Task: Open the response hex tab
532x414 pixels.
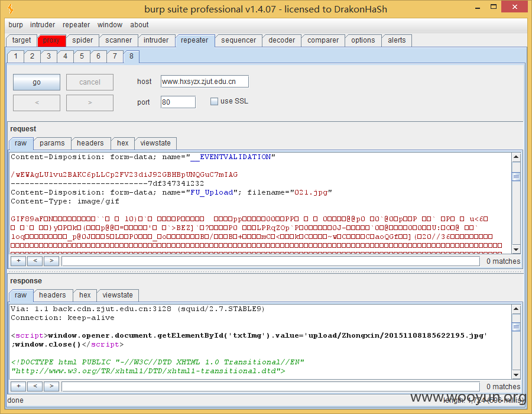Action: click(x=85, y=295)
